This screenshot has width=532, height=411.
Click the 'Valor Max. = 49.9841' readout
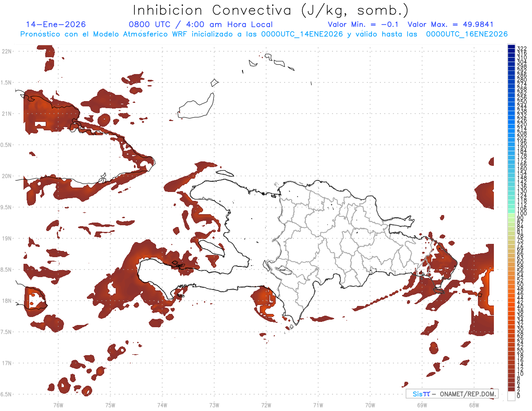coord(450,24)
